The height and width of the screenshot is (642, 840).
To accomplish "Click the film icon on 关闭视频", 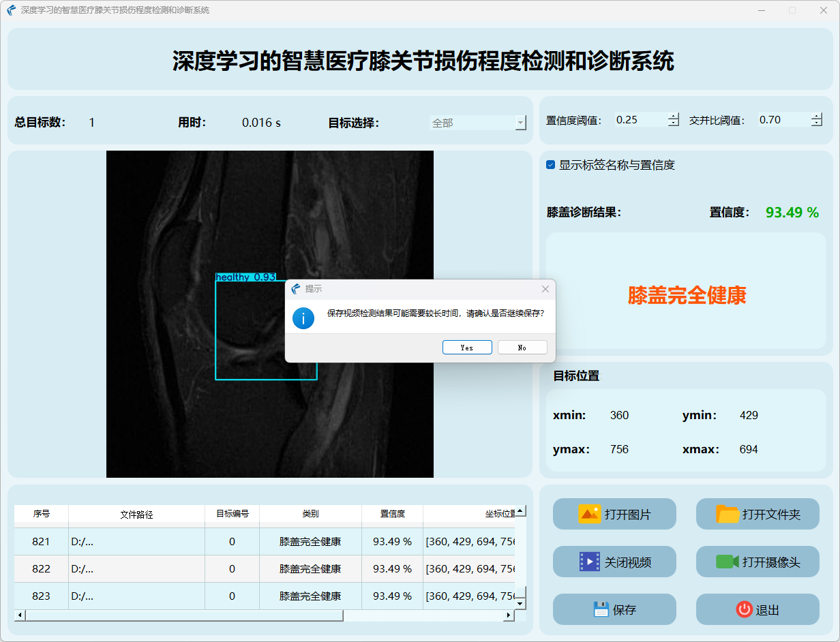I will tap(589, 562).
